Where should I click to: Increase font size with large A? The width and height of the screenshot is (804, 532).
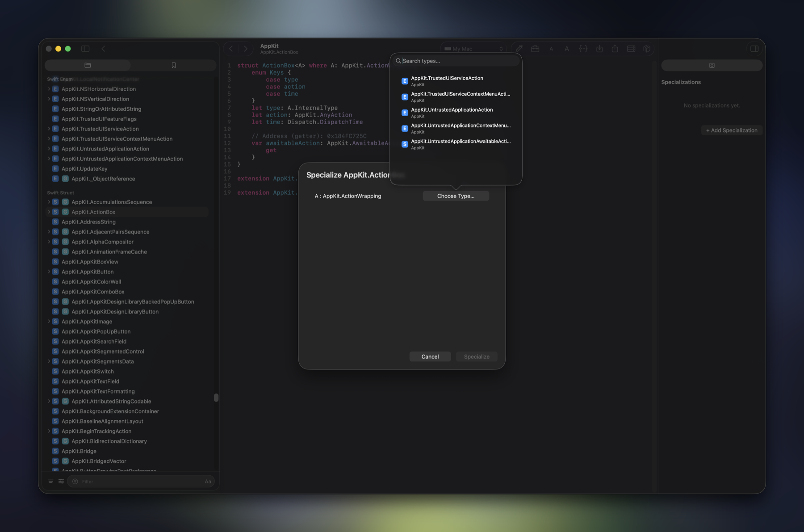567,49
